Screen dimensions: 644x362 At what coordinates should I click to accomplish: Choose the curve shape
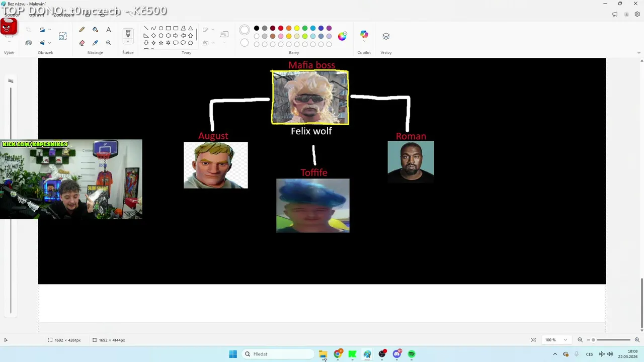pyautogui.click(x=153, y=28)
